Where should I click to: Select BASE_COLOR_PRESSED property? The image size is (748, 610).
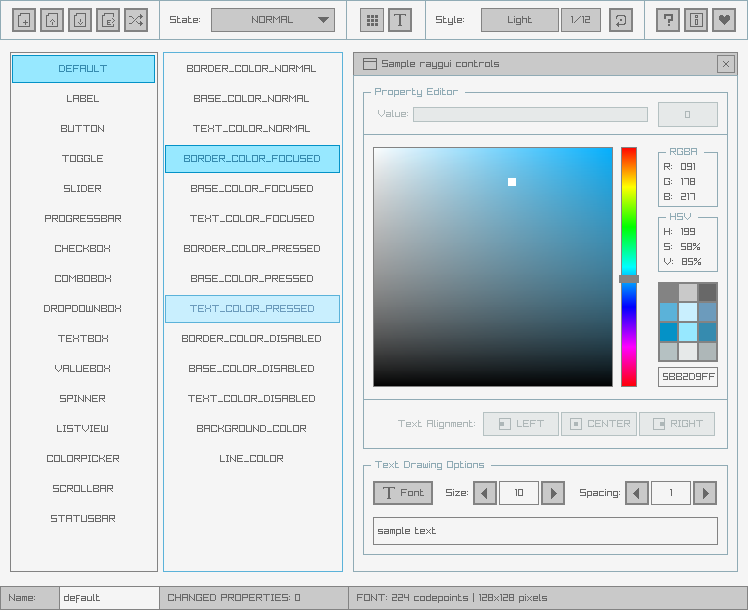click(x=252, y=279)
